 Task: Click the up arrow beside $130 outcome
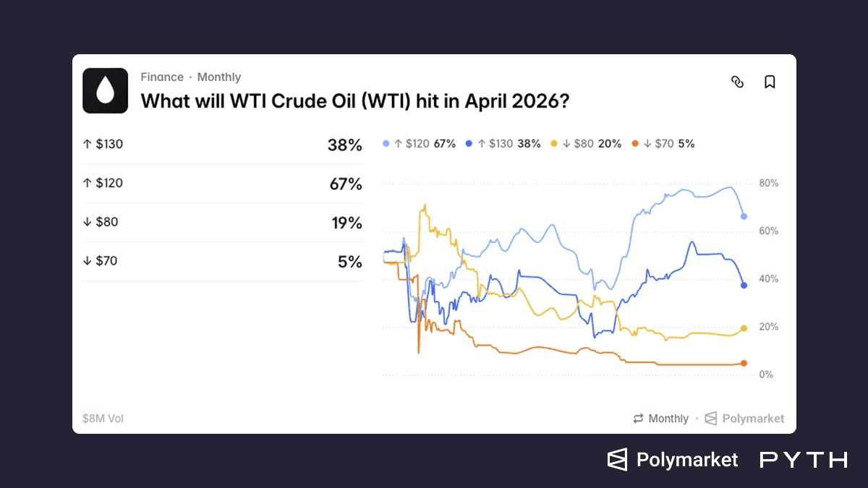point(88,145)
